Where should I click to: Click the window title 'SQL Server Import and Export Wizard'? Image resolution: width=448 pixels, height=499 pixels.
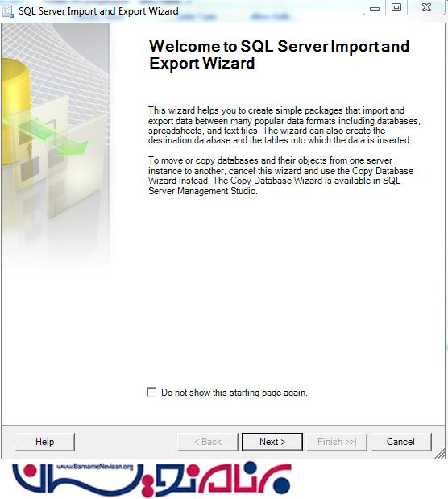tap(98, 11)
